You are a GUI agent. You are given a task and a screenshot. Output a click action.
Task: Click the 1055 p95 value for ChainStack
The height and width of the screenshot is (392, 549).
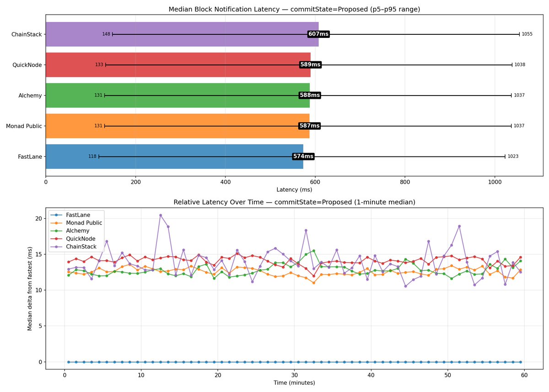[x=527, y=34]
